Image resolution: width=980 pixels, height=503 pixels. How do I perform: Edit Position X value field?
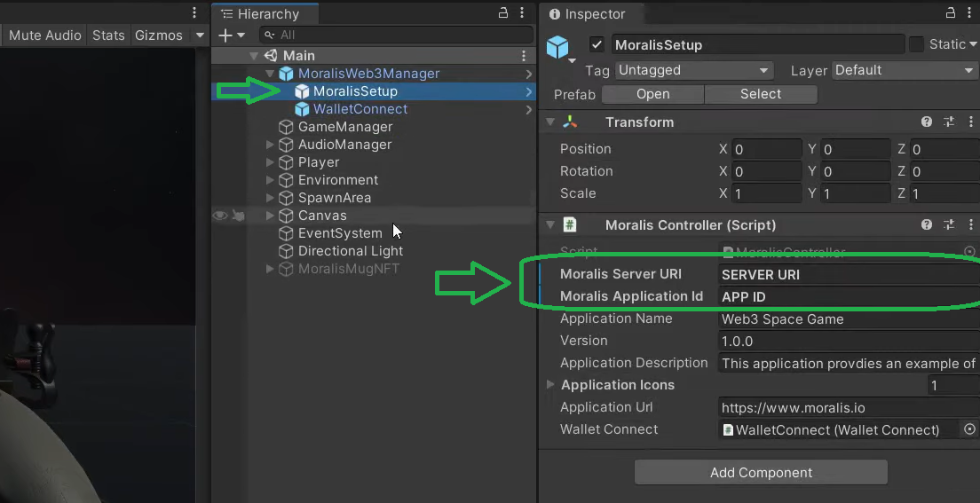(x=767, y=149)
